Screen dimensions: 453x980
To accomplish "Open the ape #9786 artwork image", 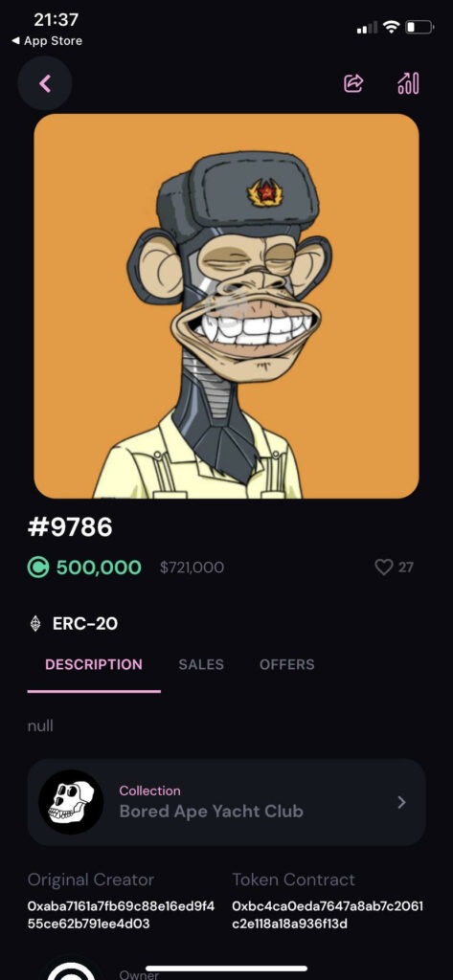I will (x=226, y=305).
